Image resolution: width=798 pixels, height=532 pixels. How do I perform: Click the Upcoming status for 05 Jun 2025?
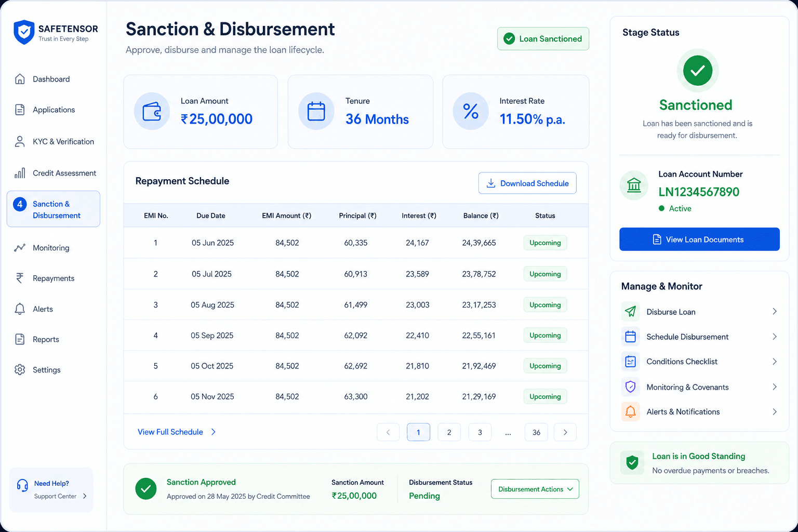coord(545,243)
